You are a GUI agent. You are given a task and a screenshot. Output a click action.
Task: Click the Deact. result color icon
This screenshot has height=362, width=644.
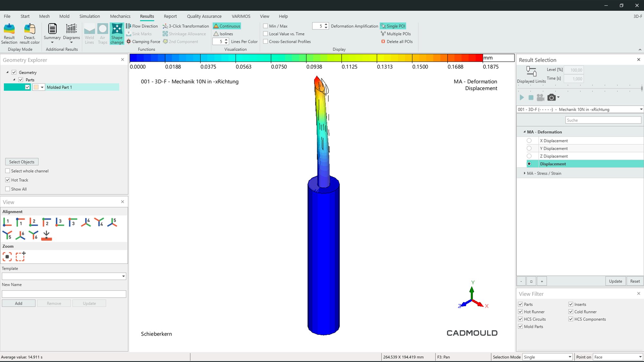(x=30, y=33)
